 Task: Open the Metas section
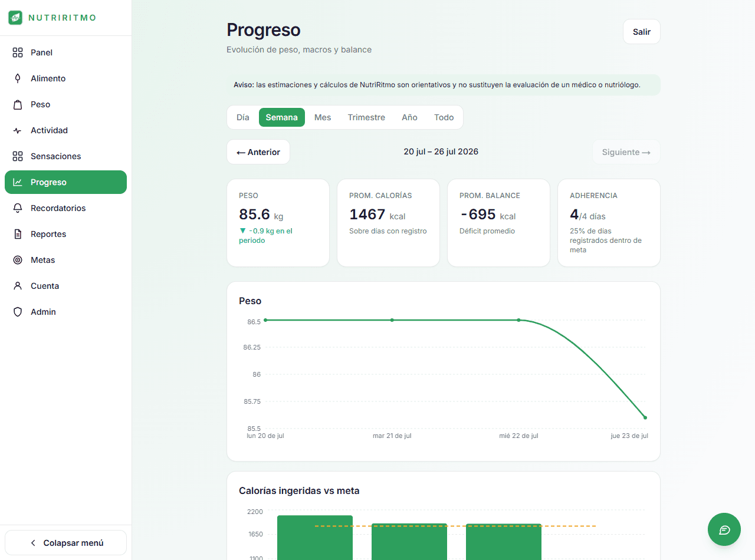[65, 260]
